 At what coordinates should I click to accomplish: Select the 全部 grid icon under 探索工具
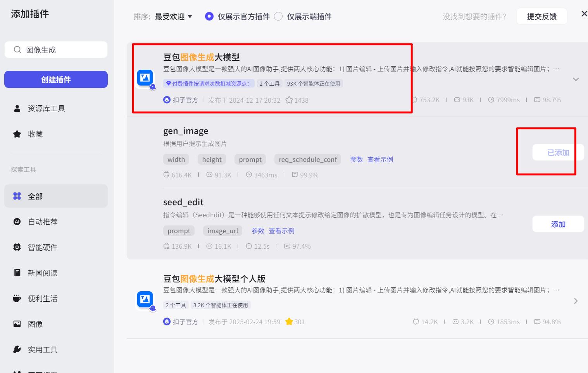(17, 196)
